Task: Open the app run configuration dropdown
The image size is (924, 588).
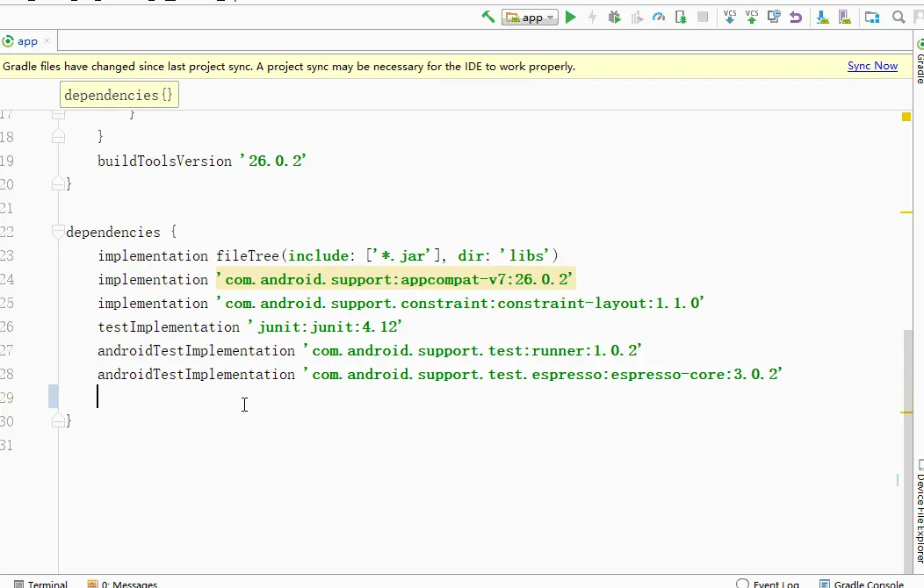Action: [x=530, y=16]
